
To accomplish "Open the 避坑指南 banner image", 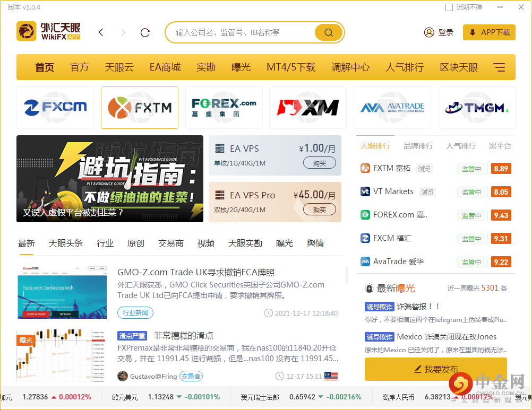I will pos(110,179).
